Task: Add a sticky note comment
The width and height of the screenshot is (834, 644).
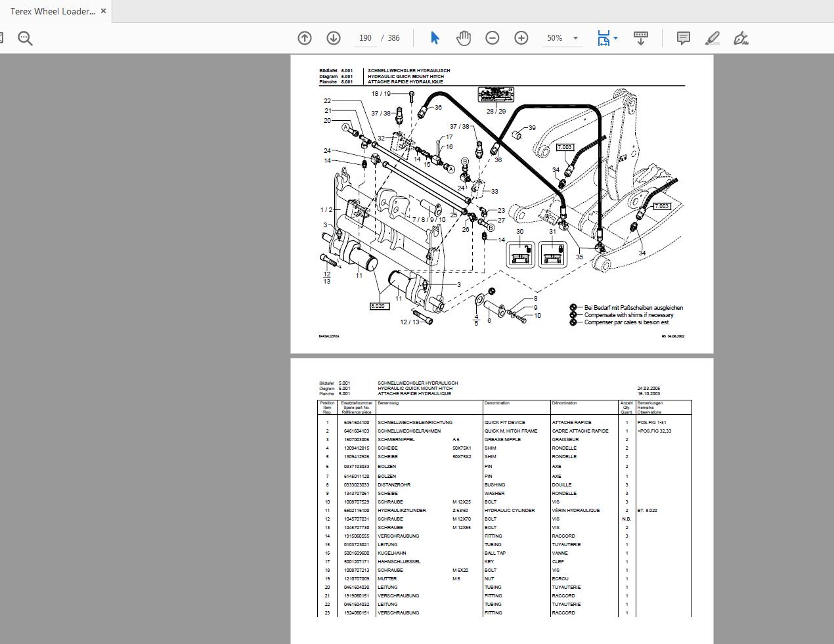Action: (x=683, y=37)
